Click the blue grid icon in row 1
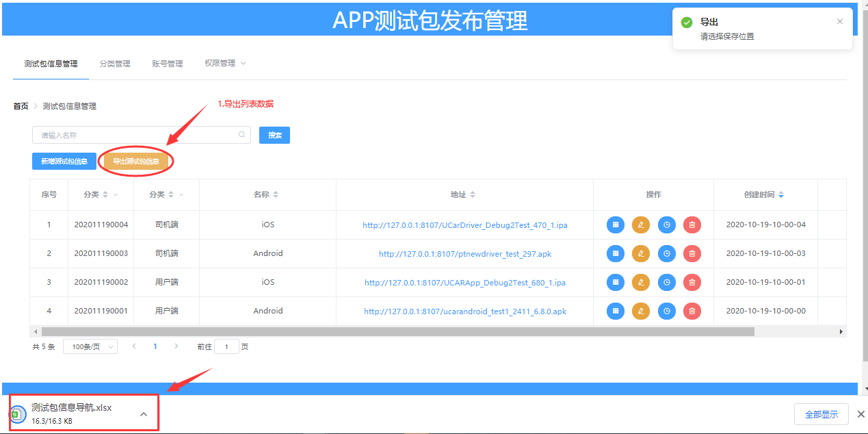Image resolution: width=868 pixels, height=434 pixels. pyautogui.click(x=616, y=225)
